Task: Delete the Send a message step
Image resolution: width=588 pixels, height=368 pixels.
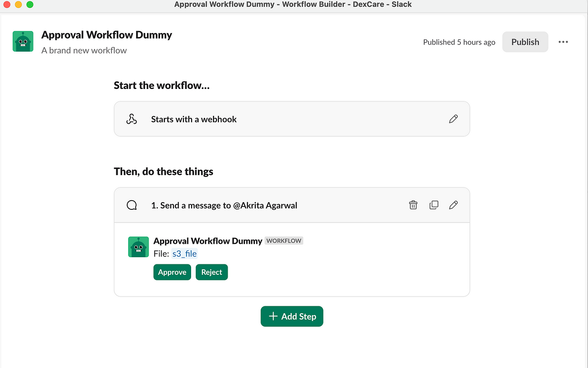Action: point(413,205)
